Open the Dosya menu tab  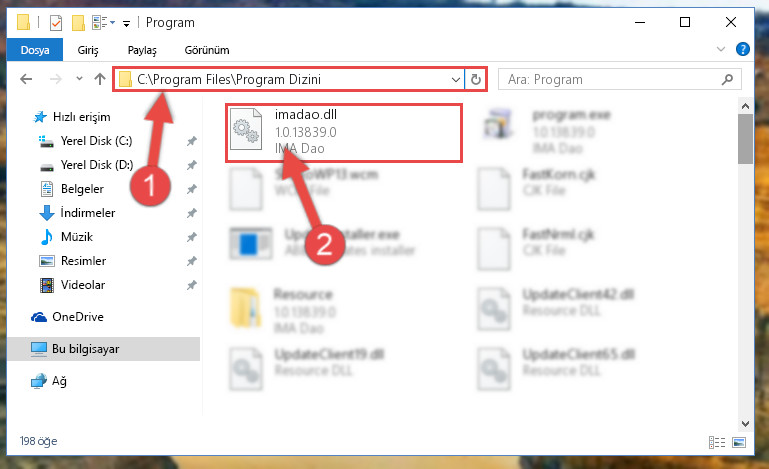point(35,50)
